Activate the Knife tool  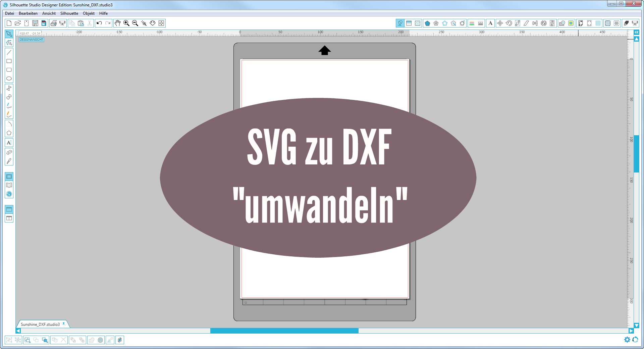[9, 161]
